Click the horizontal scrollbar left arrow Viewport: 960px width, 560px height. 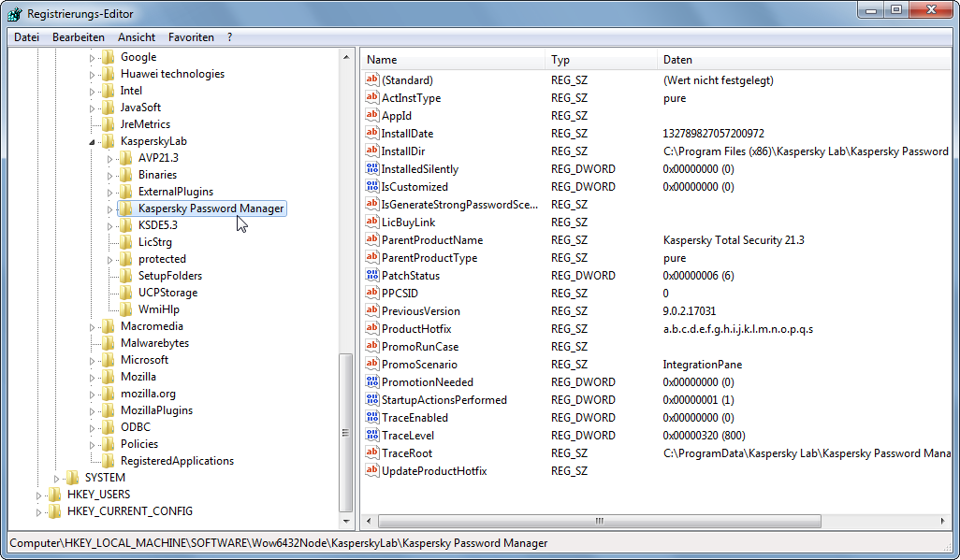pyautogui.click(x=369, y=521)
